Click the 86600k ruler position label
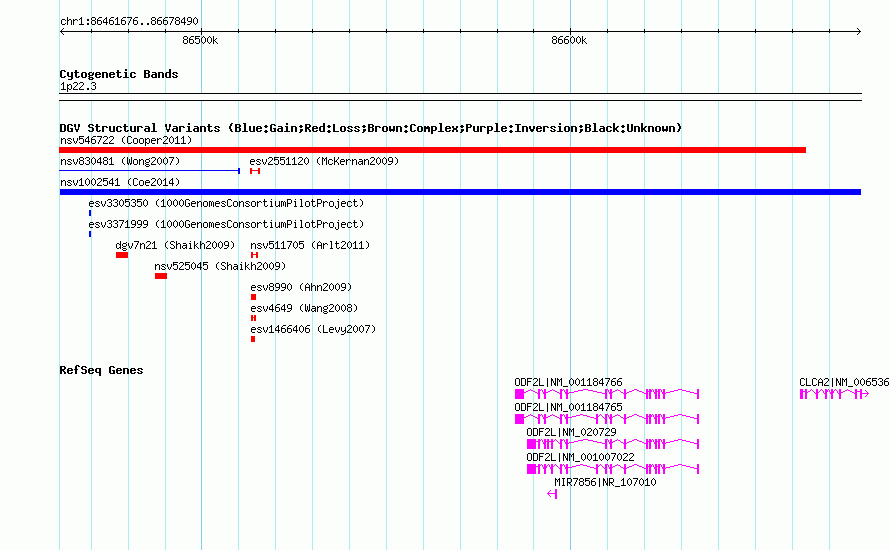The image size is (890, 550). coord(569,40)
